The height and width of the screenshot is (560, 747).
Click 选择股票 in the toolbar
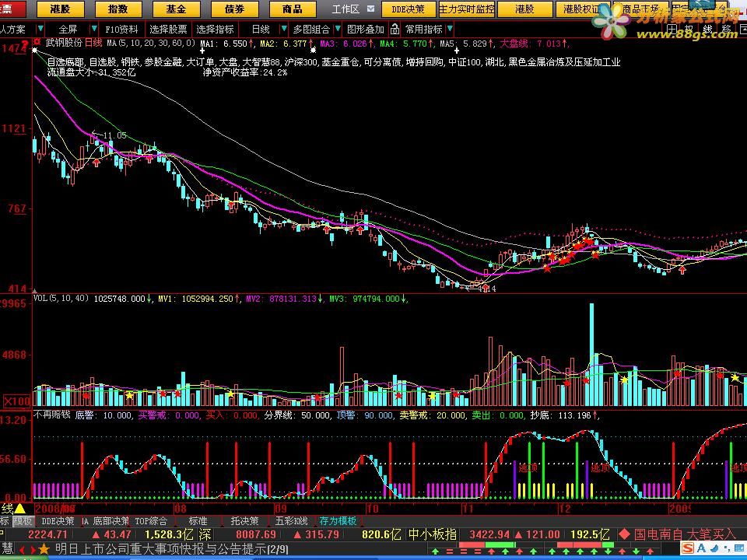pyautogui.click(x=168, y=29)
